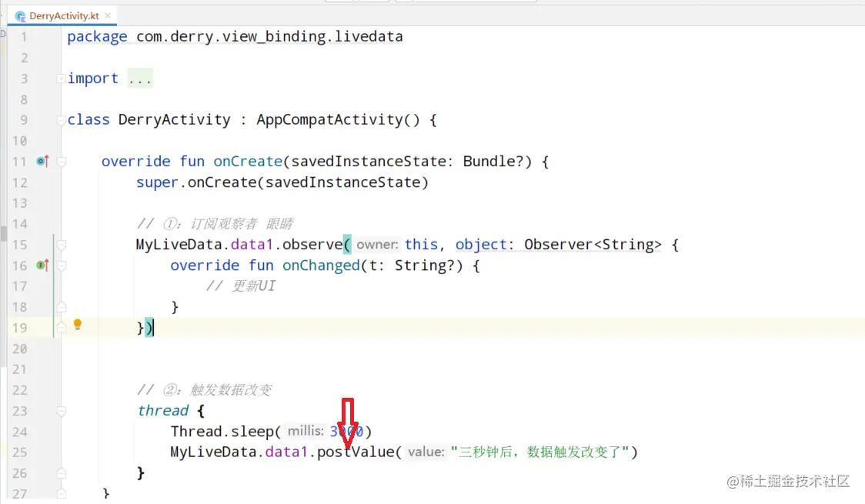Click the 'DerryActivity' class name
Image resolution: width=865 pixels, height=504 pixels.
tap(175, 120)
